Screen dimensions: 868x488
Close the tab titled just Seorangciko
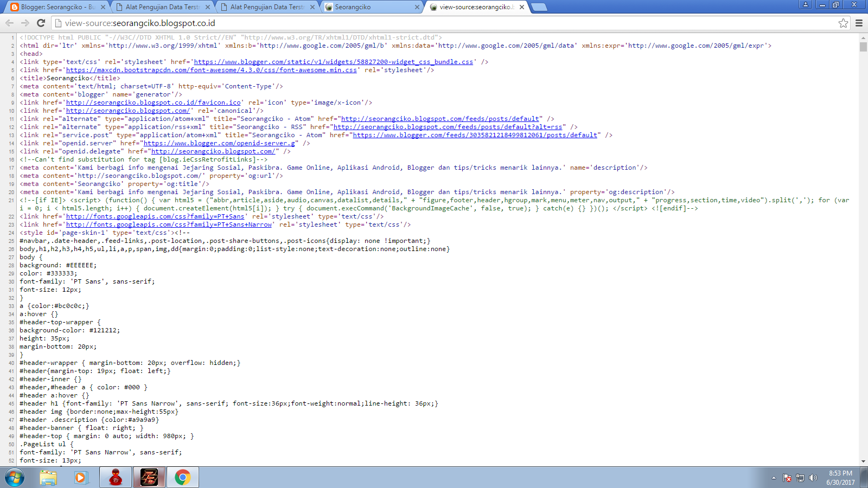click(417, 7)
